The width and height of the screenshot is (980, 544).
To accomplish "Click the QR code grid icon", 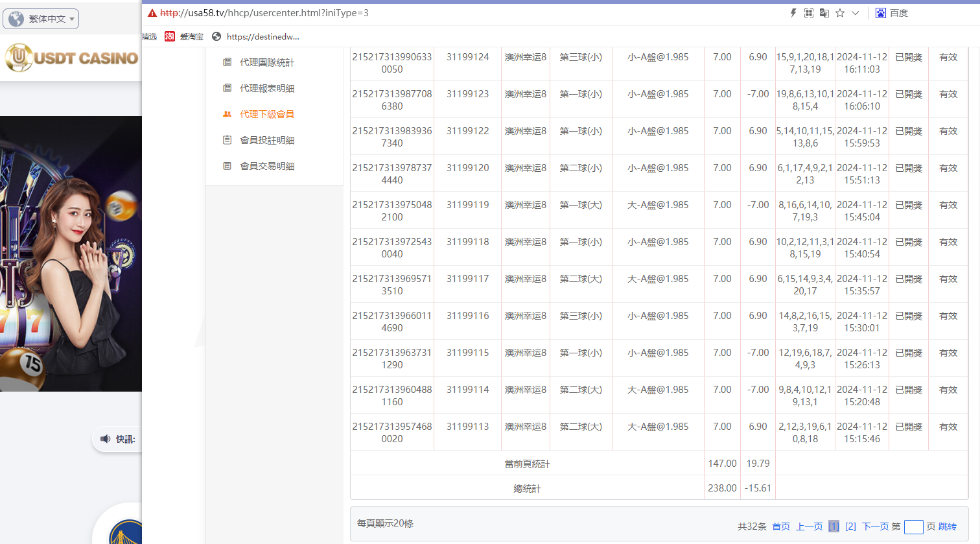I will [808, 12].
